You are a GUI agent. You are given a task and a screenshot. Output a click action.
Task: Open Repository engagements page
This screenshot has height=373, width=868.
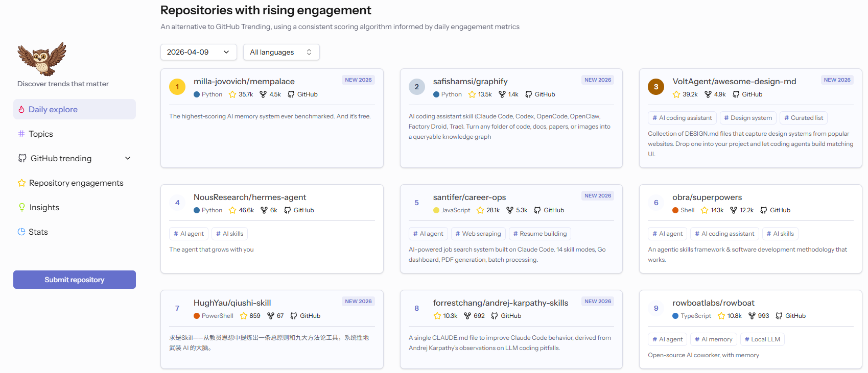tap(75, 183)
